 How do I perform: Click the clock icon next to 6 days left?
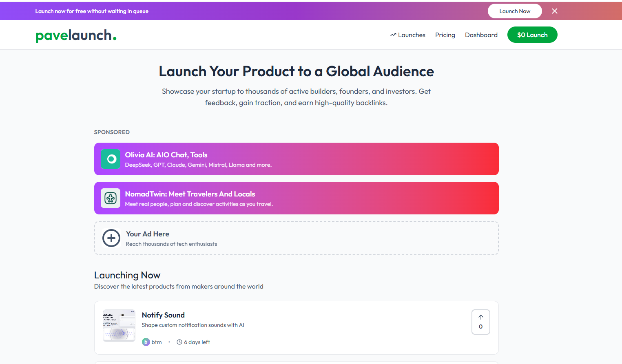[x=179, y=342]
